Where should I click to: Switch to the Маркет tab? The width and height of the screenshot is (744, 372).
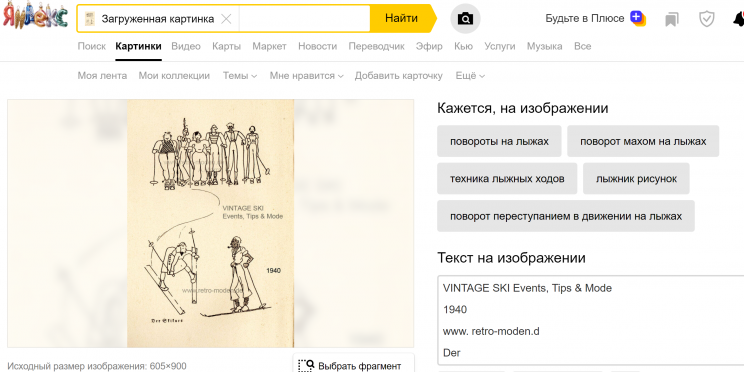[x=270, y=46]
